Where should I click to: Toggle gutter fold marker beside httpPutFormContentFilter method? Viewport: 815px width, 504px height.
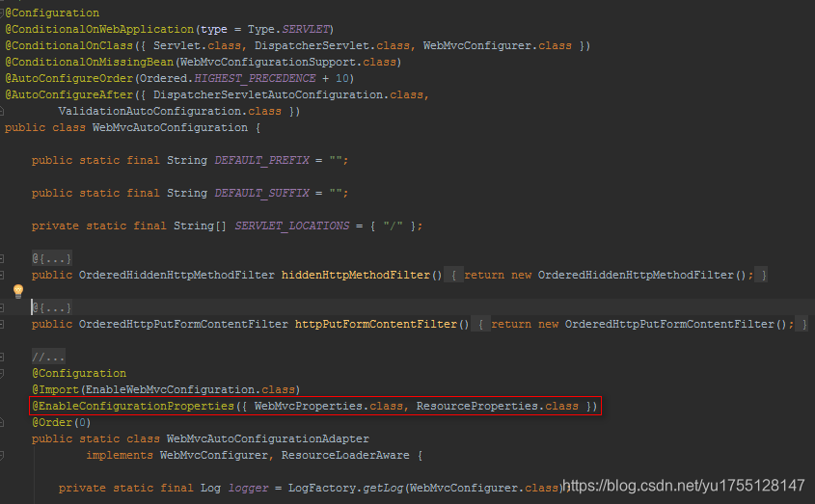pos(2,324)
